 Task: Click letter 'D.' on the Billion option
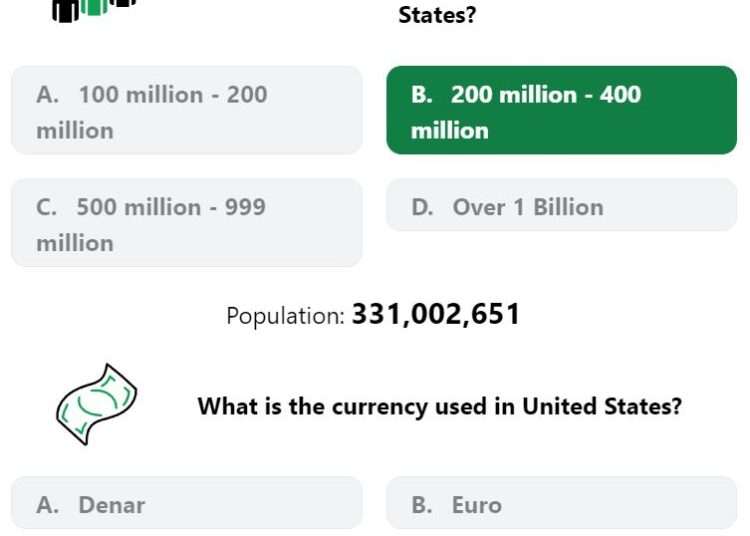click(x=422, y=207)
